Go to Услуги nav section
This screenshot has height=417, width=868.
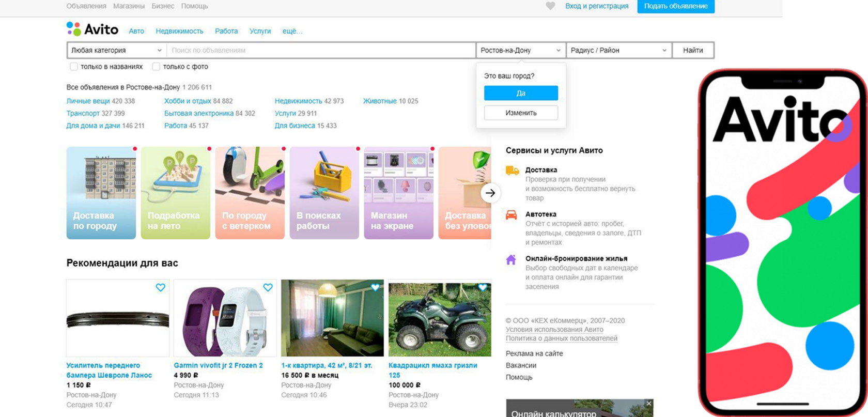260,31
